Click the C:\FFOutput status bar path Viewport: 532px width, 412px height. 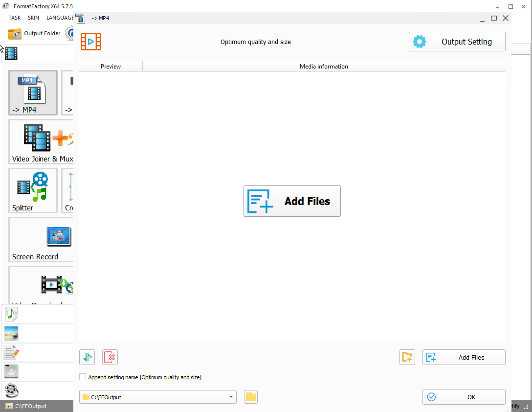coord(31,406)
